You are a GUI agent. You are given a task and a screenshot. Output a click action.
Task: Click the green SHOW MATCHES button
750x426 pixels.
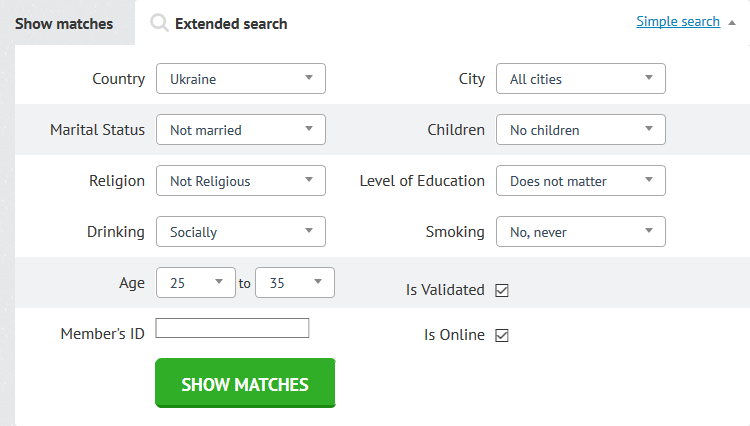pyautogui.click(x=245, y=383)
